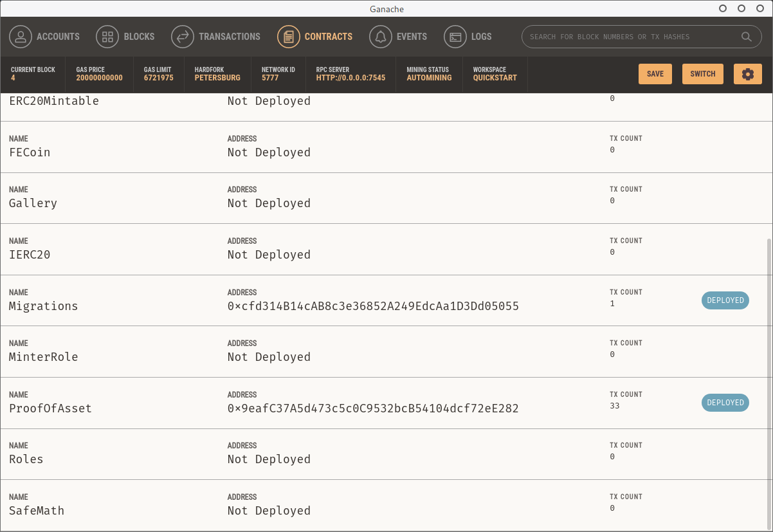
Task: Click the Logs terminal icon
Action: (455, 37)
